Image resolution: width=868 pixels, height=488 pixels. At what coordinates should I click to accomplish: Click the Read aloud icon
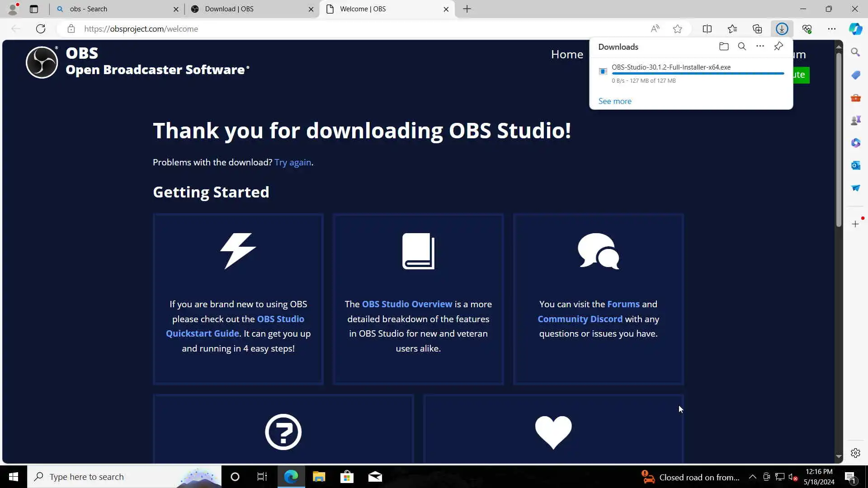(x=655, y=29)
